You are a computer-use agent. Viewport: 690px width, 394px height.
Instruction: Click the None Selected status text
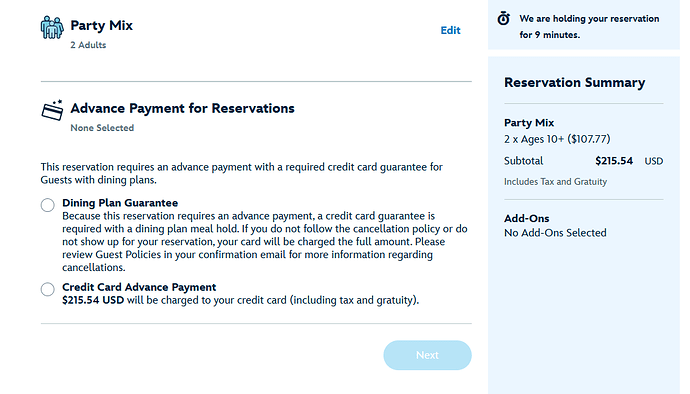coord(102,128)
